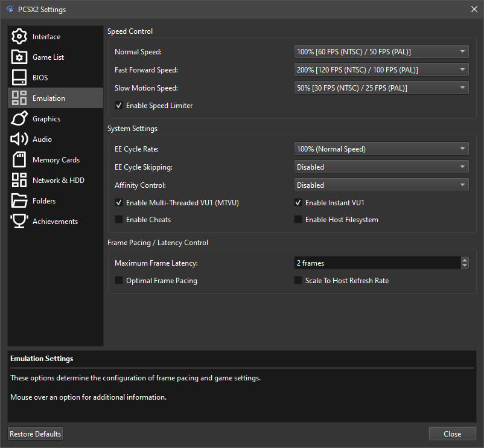Increase Maximum Frame Latency with up arrow

(x=465, y=260)
